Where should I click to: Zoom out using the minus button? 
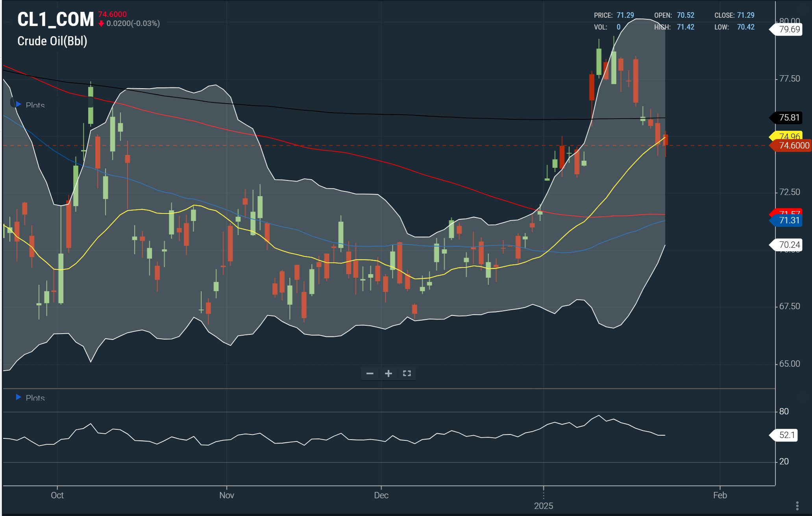pyautogui.click(x=370, y=373)
